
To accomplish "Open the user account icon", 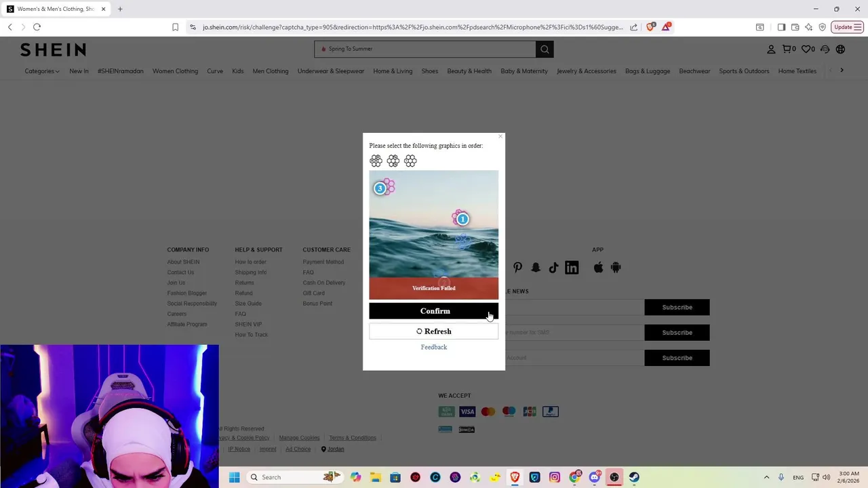I will tap(771, 49).
